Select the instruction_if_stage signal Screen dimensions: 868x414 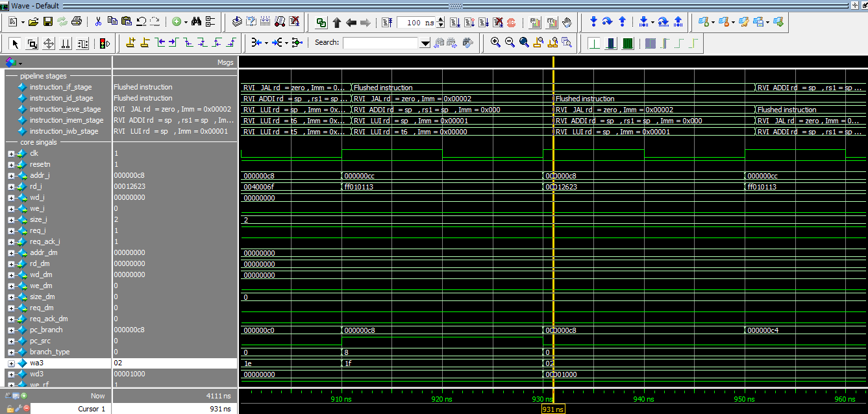click(60, 87)
